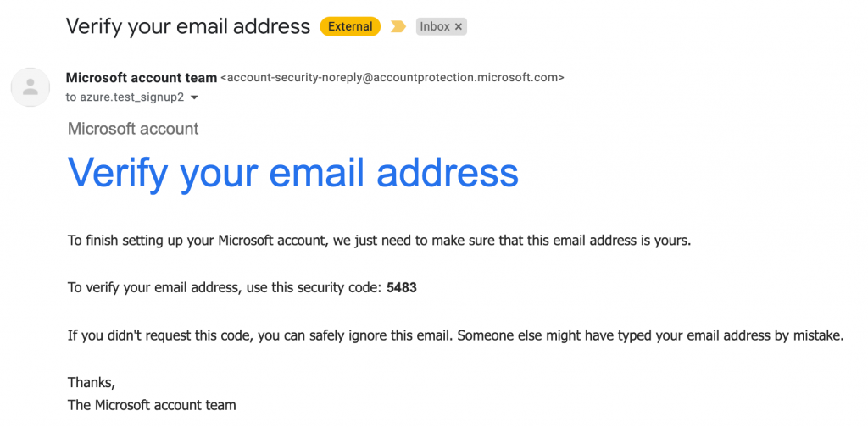
Task: Click the large blue Verify heading
Action: [x=292, y=172]
